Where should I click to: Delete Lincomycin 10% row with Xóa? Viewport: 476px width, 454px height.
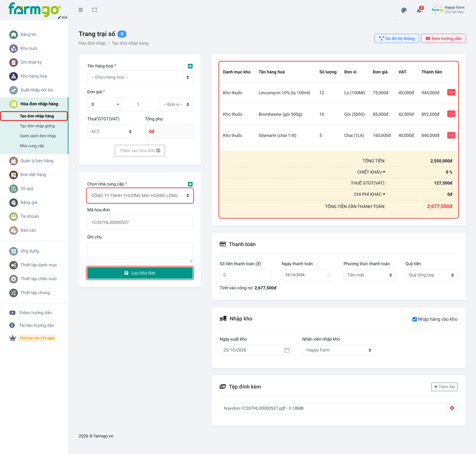click(451, 92)
